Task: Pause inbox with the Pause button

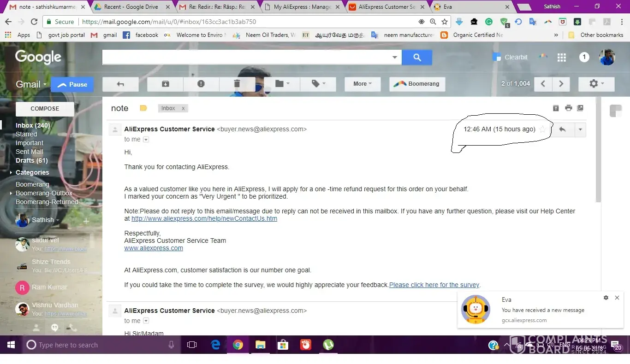Action: (72, 84)
